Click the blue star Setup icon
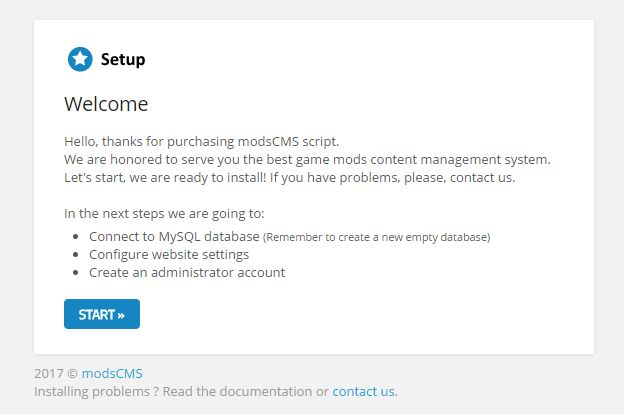Image resolution: width=624 pixels, height=414 pixels. tap(80, 60)
